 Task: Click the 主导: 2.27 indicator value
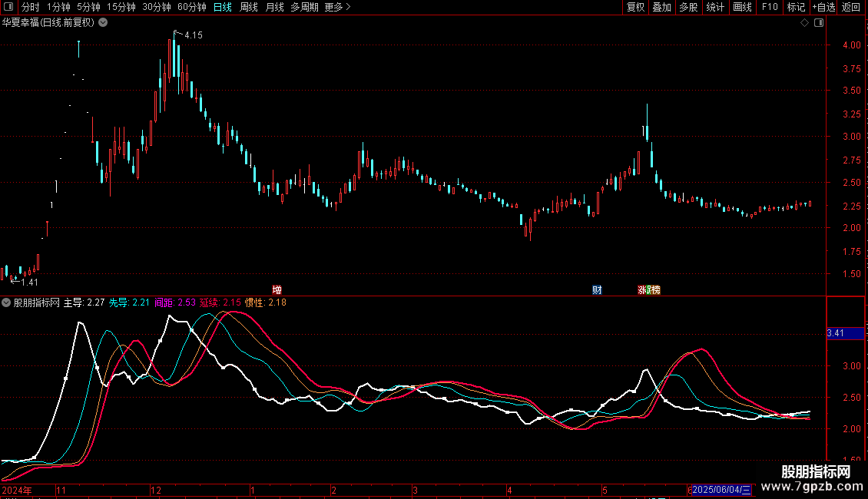[x=84, y=302]
